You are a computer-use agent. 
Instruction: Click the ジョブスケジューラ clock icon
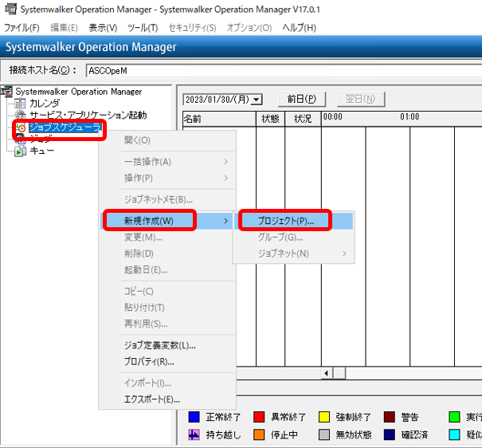(x=21, y=128)
